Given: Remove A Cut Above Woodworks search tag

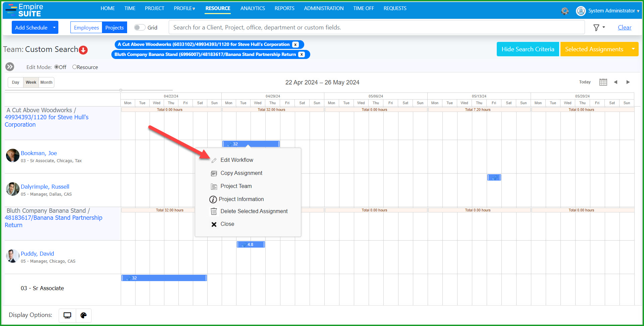Looking at the screenshot, I should click(296, 45).
